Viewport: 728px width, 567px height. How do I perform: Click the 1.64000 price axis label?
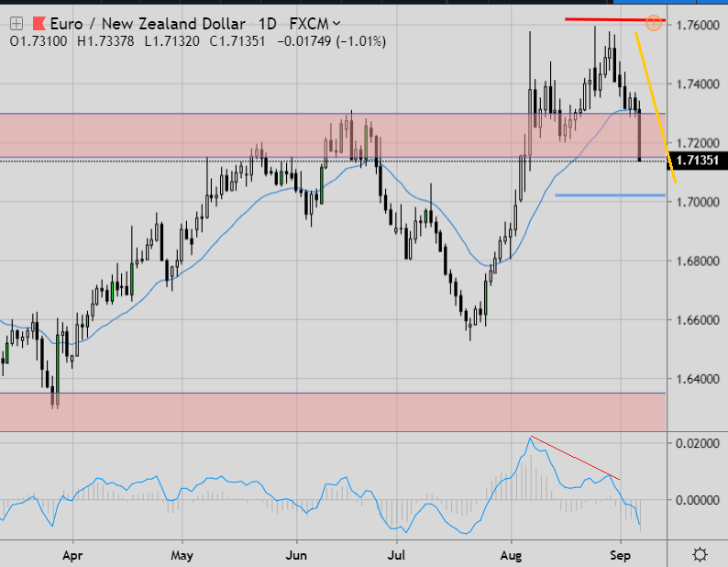(x=698, y=379)
